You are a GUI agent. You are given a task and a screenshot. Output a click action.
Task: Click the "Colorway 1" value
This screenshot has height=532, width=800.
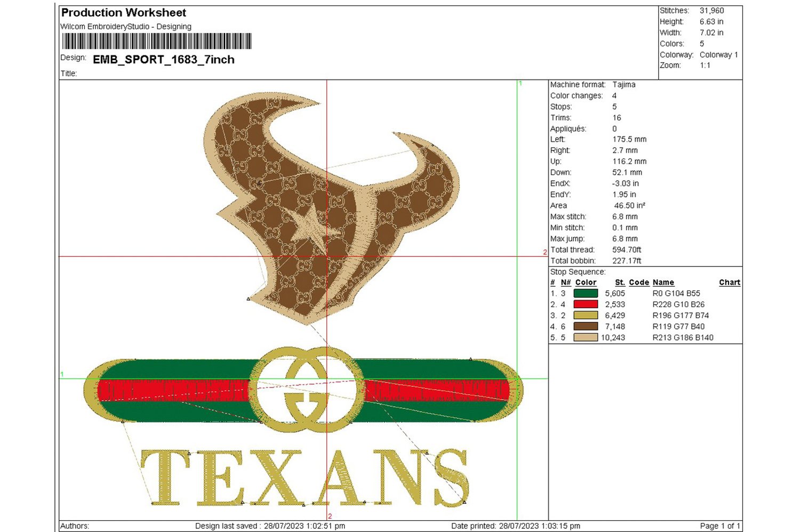click(719, 55)
